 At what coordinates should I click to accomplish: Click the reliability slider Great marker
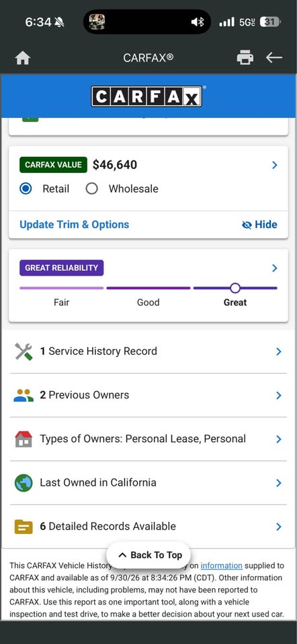click(235, 288)
